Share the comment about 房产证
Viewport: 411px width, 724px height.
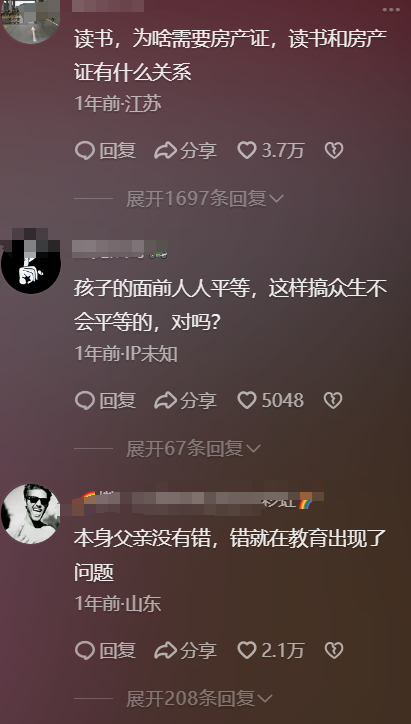click(185, 151)
